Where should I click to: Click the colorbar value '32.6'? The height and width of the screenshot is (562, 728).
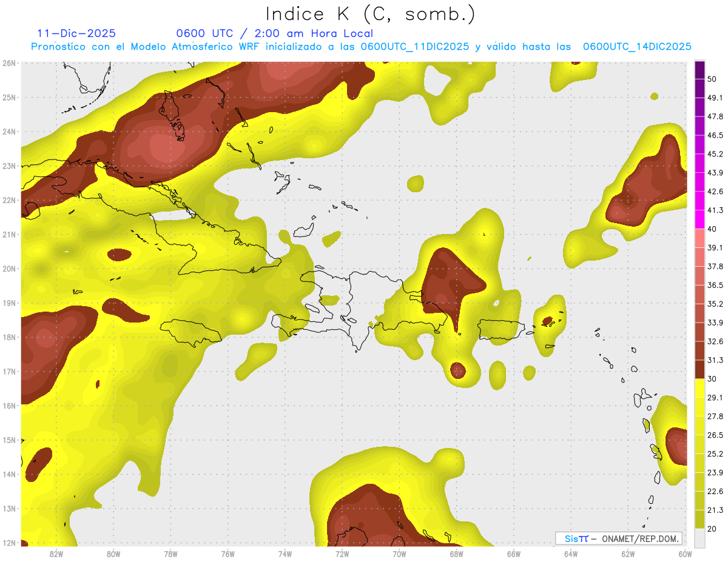pos(715,341)
